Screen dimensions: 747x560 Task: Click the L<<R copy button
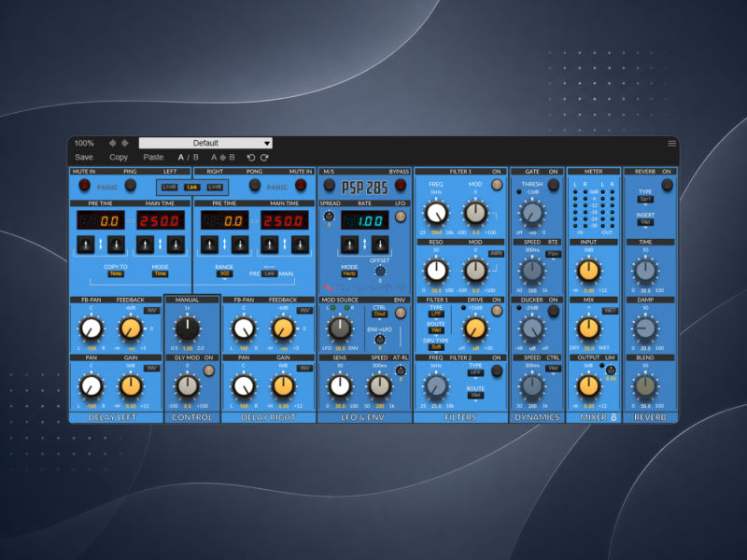click(215, 188)
